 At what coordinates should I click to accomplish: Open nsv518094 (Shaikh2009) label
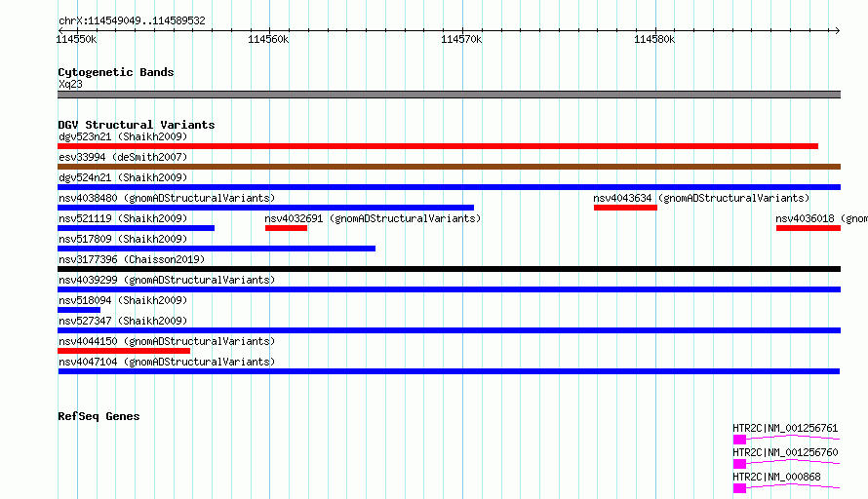tap(123, 300)
